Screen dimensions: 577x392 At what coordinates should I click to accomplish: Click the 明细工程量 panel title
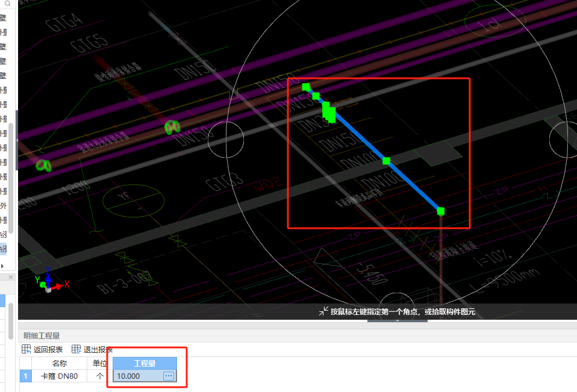(41, 335)
